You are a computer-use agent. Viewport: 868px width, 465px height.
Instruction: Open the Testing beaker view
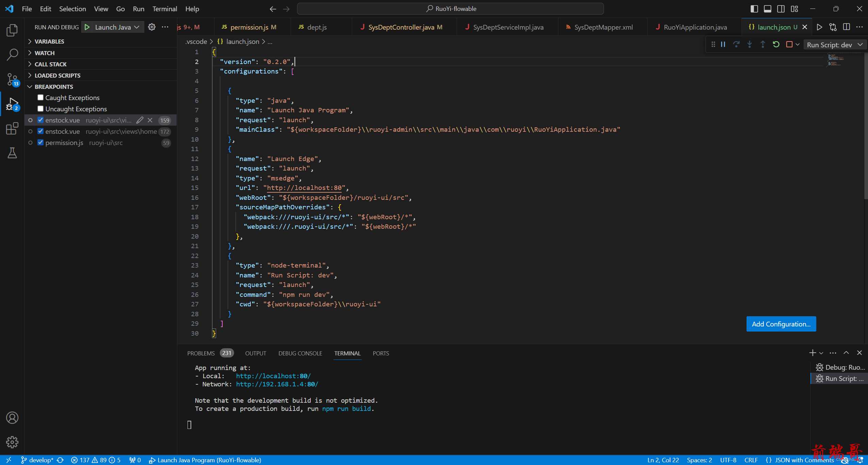coord(12,153)
